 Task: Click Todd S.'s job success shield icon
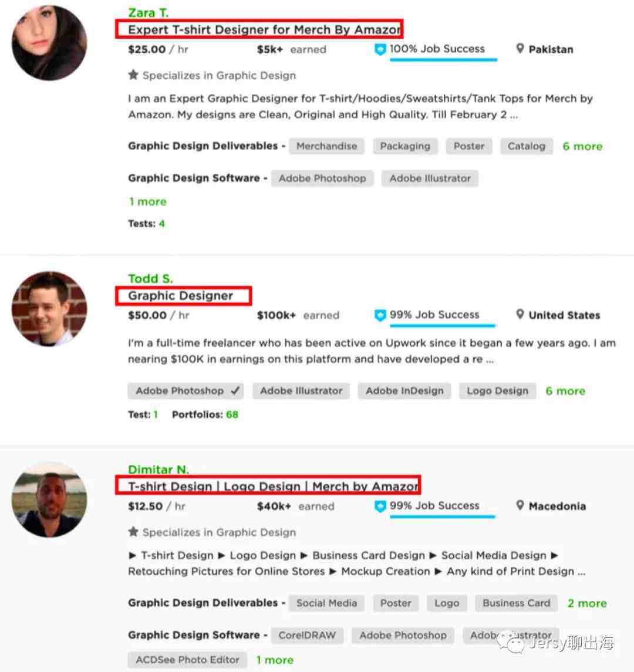pyautogui.click(x=380, y=315)
